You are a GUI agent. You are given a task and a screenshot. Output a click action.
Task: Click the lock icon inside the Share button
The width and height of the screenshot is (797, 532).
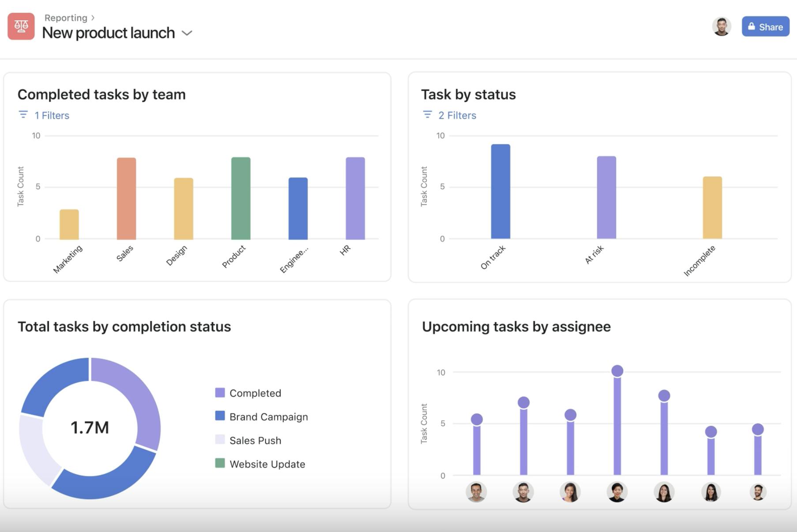pyautogui.click(x=752, y=26)
